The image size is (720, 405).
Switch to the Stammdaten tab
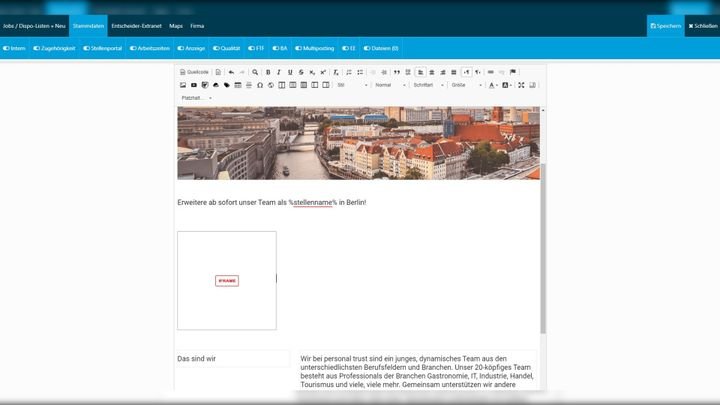click(88, 26)
